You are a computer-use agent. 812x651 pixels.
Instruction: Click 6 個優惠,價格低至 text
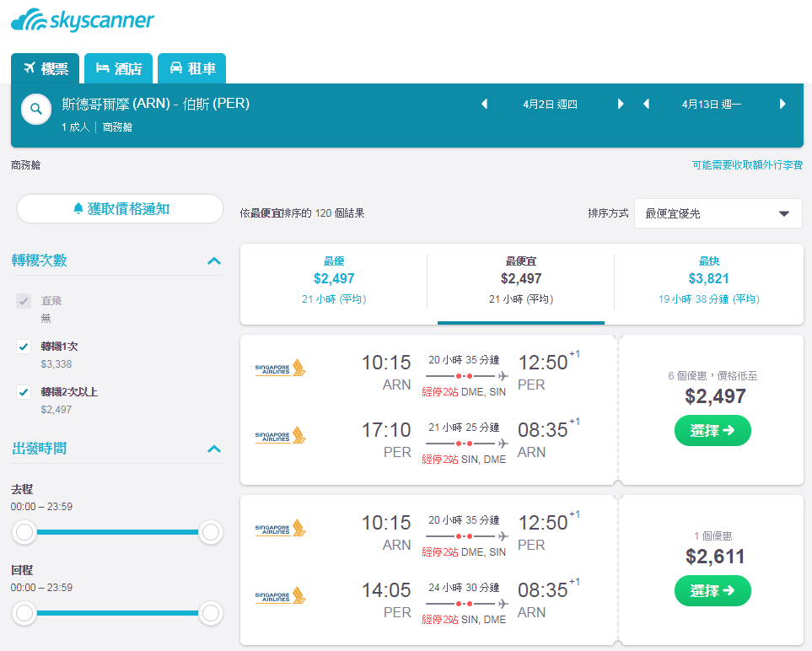pos(713,375)
